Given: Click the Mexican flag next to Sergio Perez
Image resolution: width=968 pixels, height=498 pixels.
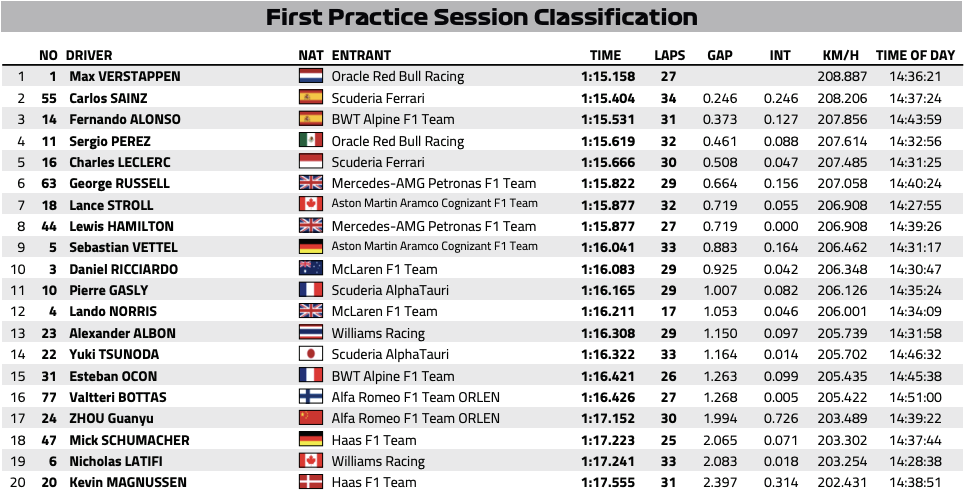Looking at the screenshot, I should click(x=311, y=141).
